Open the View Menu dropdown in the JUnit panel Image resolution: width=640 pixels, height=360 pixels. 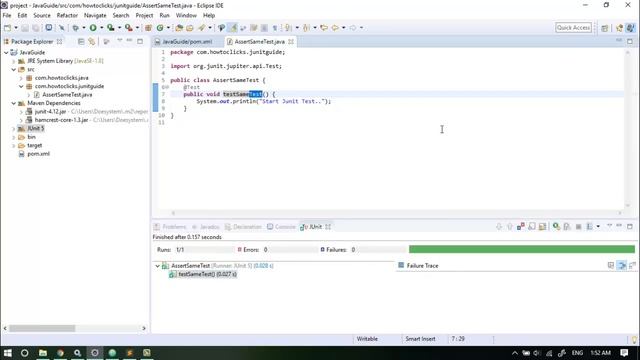[609, 226]
